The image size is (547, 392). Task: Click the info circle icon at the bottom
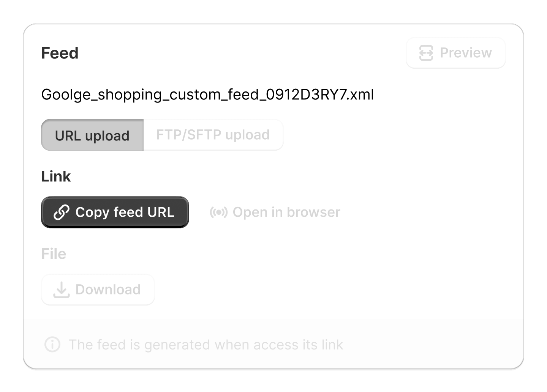click(x=52, y=345)
